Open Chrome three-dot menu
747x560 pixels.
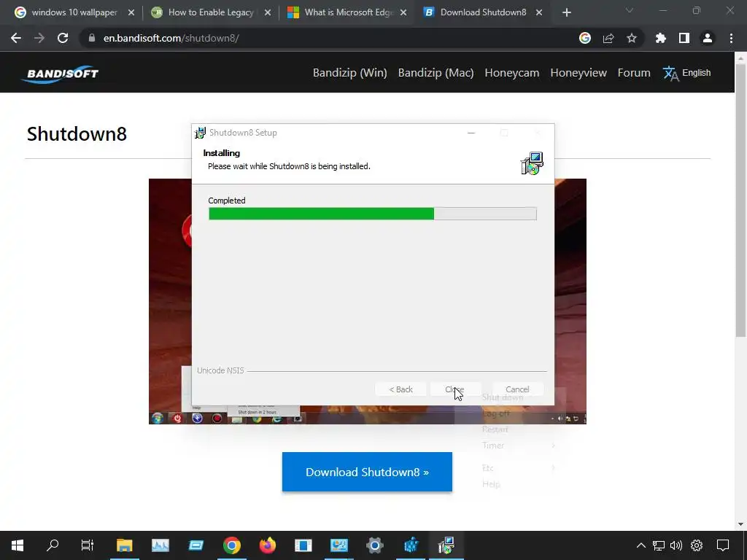pos(731,38)
